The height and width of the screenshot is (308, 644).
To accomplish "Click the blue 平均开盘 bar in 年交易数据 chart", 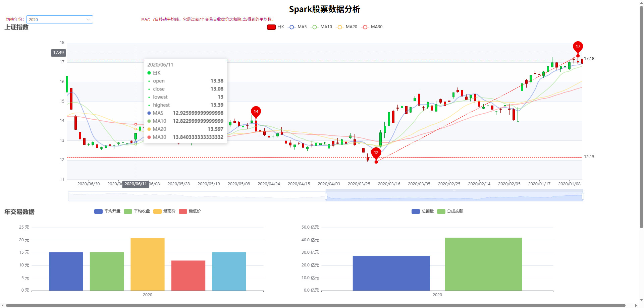I will 66,271.
